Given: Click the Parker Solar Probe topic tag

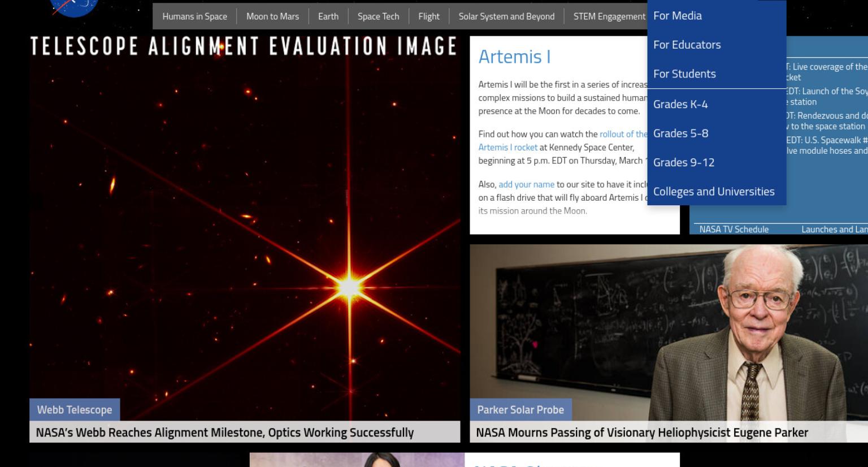Looking at the screenshot, I should (520, 410).
